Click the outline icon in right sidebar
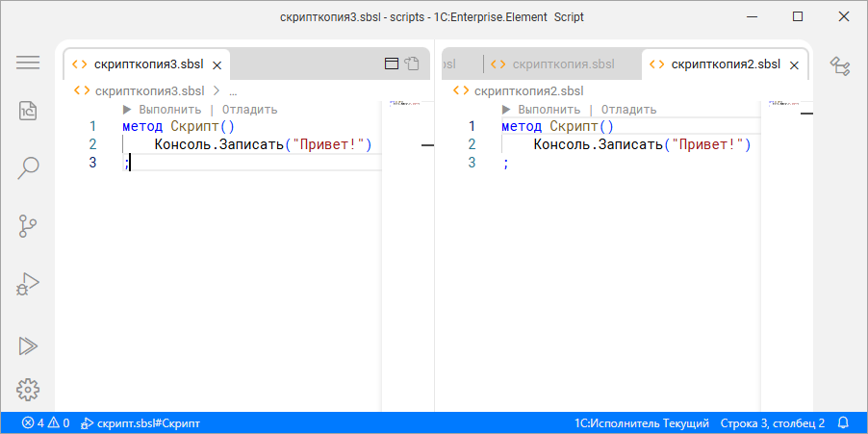Screen dimensions: 868x434 840,65
